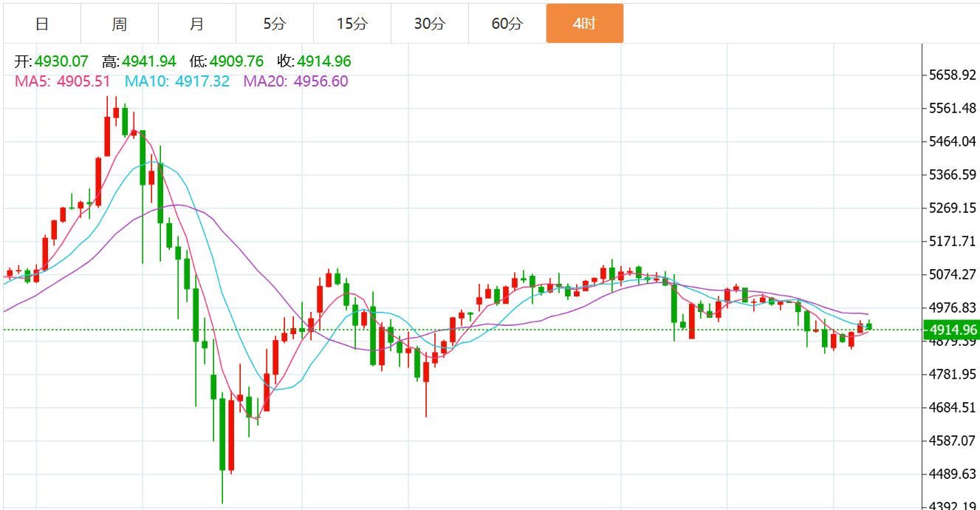This screenshot has height=510, width=980.
Task: Click the 5658.92 price axis label
Action: pyautogui.click(x=953, y=75)
